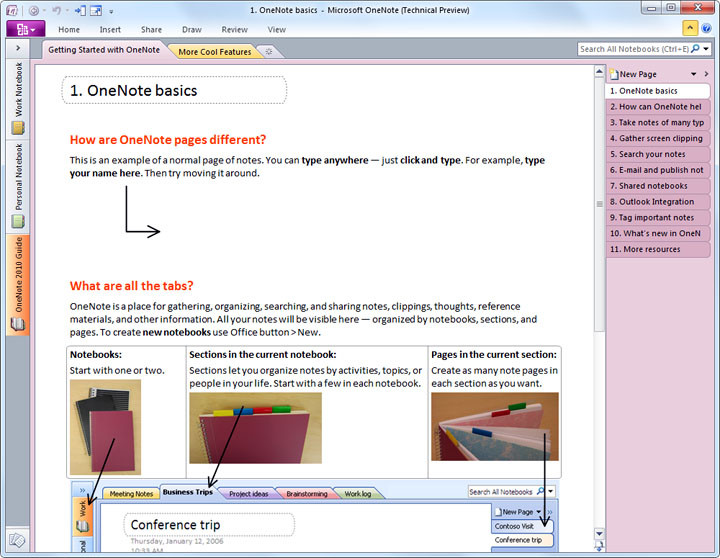Open the View ribbon tab
The width and height of the screenshot is (720, 558).
pyautogui.click(x=276, y=29)
